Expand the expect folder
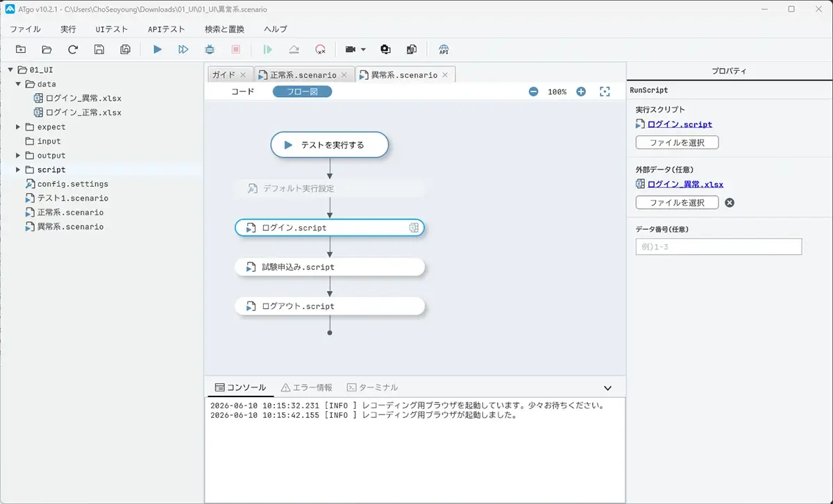This screenshot has width=833, height=504. [18, 127]
